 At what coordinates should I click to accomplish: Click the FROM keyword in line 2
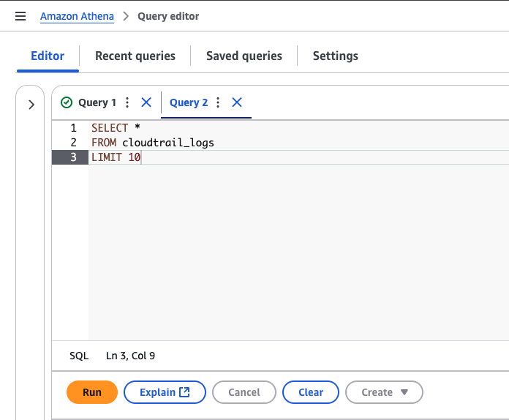click(x=104, y=143)
